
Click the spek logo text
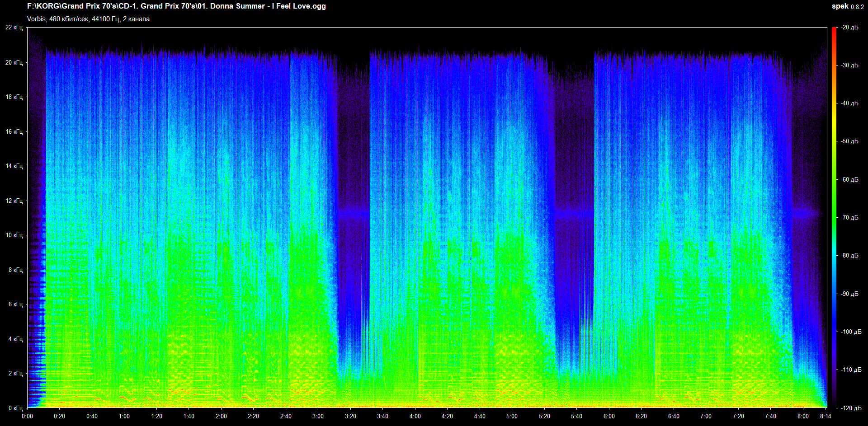pyautogui.click(x=840, y=6)
